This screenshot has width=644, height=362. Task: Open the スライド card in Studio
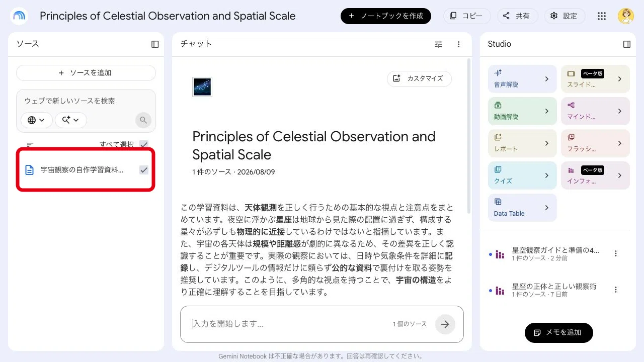[x=595, y=79]
